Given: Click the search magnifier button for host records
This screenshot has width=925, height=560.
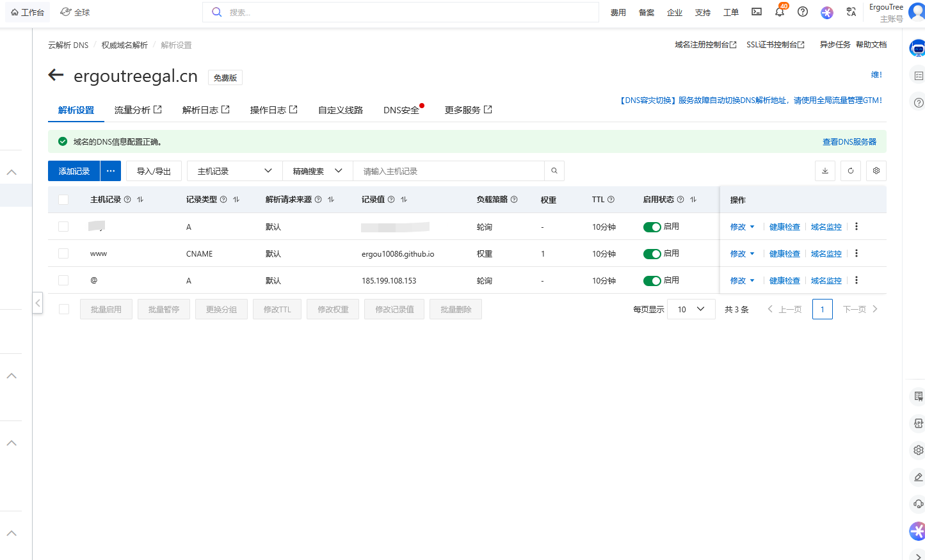Looking at the screenshot, I should tap(554, 171).
